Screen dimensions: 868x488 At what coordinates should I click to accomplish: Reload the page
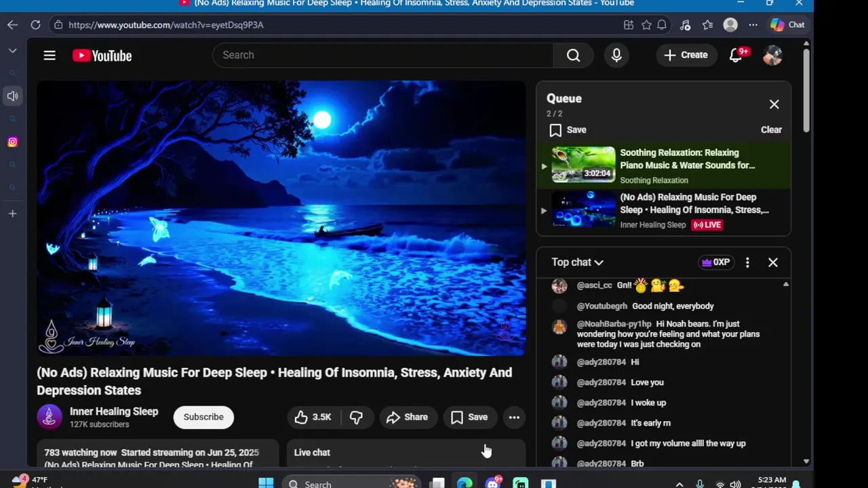[35, 25]
